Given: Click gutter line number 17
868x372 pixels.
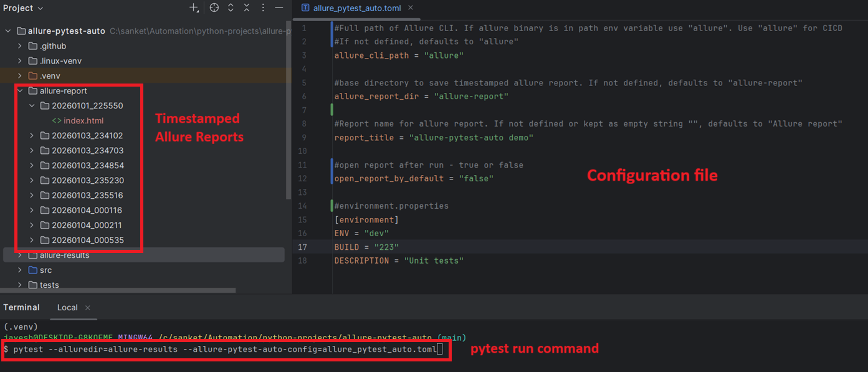Looking at the screenshot, I should point(302,247).
